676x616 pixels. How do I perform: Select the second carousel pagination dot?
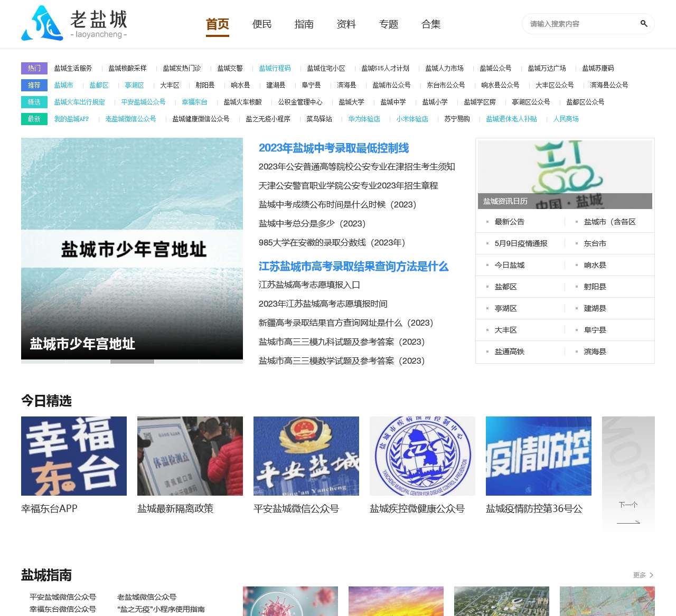click(88, 362)
